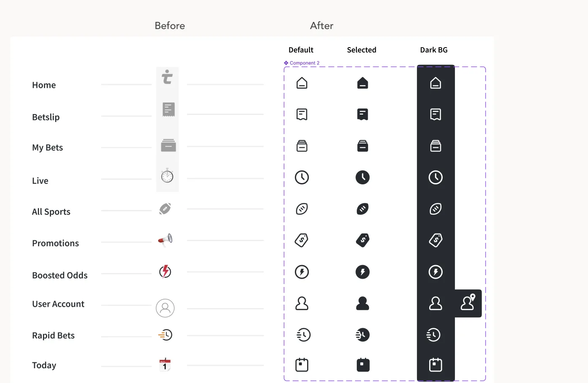Click the Dark BG column header
Viewport: 588px width, 383px height.
pos(434,50)
